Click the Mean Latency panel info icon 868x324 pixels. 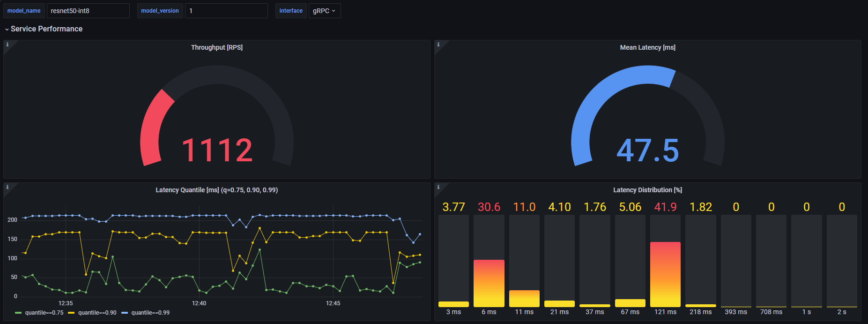438,45
